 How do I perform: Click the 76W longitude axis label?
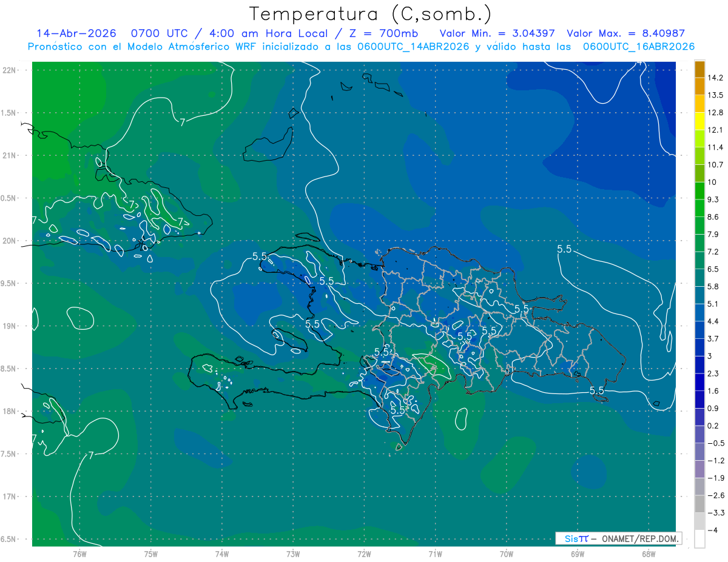tap(79, 554)
